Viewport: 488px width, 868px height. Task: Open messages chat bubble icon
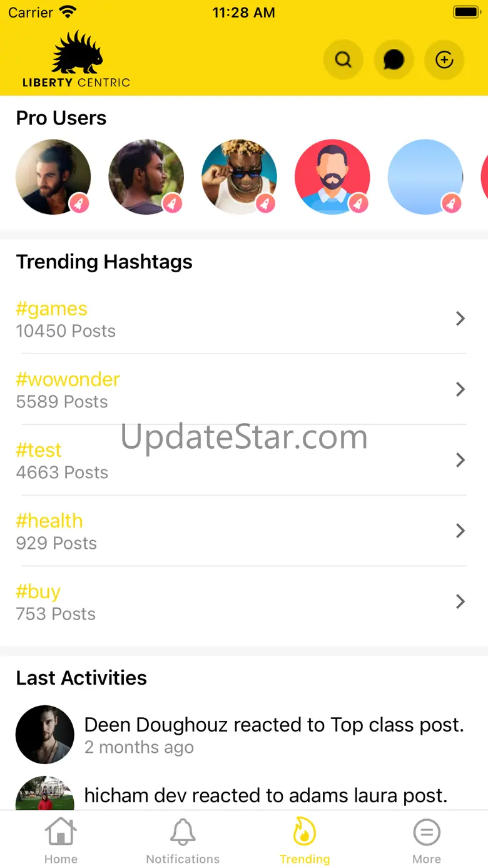[x=394, y=60]
